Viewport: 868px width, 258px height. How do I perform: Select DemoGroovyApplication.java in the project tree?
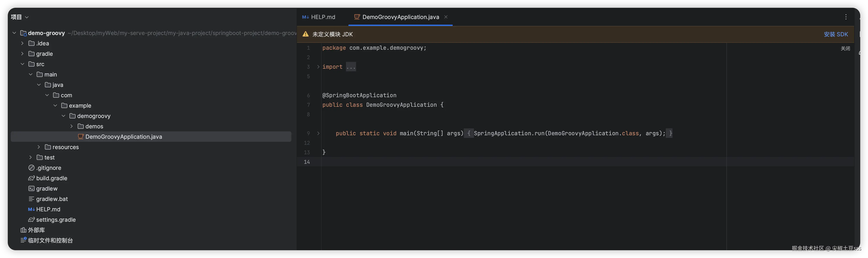123,137
